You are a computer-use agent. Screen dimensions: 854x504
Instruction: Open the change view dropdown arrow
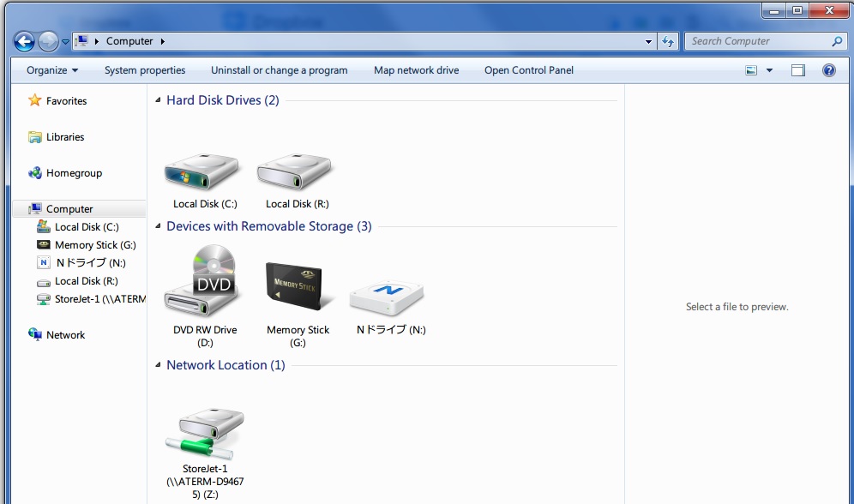pyautogui.click(x=769, y=70)
